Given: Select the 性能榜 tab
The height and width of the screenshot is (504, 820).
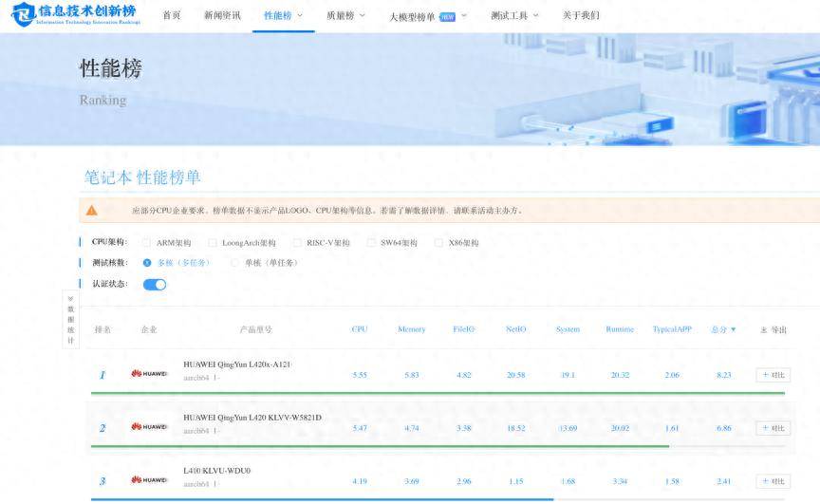Looking at the screenshot, I should point(278,16).
